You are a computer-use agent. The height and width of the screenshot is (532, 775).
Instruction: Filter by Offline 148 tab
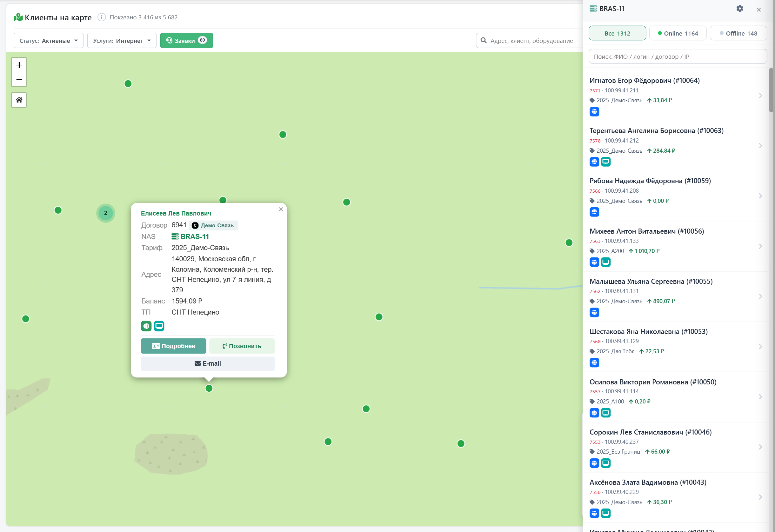[738, 33]
